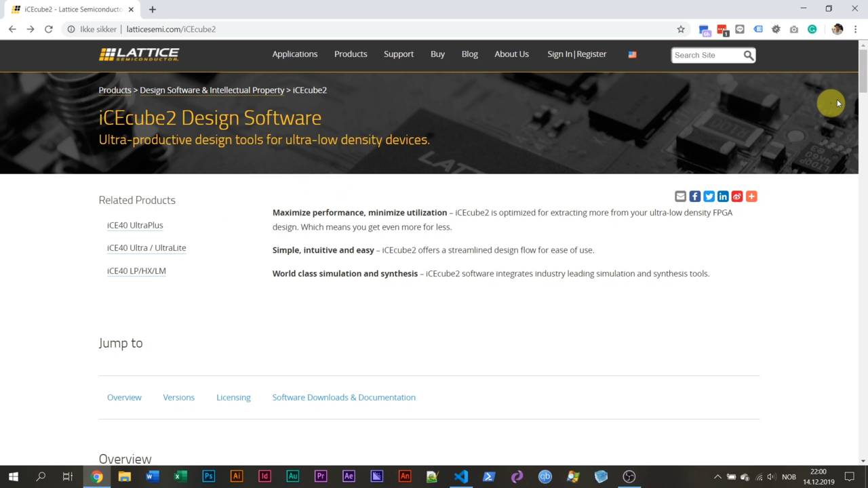868x488 pixels.
Task: Open the Windows Start menu
Action: pyautogui.click(x=13, y=476)
